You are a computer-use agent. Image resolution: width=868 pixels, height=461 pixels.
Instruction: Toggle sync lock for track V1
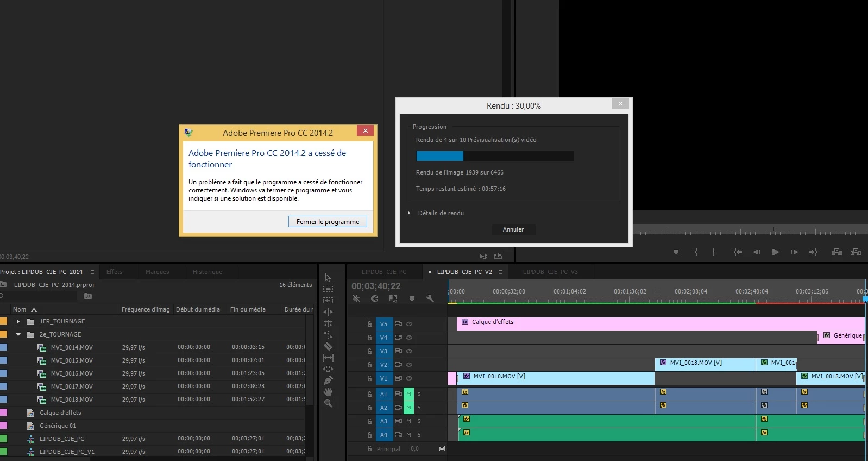(398, 378)
